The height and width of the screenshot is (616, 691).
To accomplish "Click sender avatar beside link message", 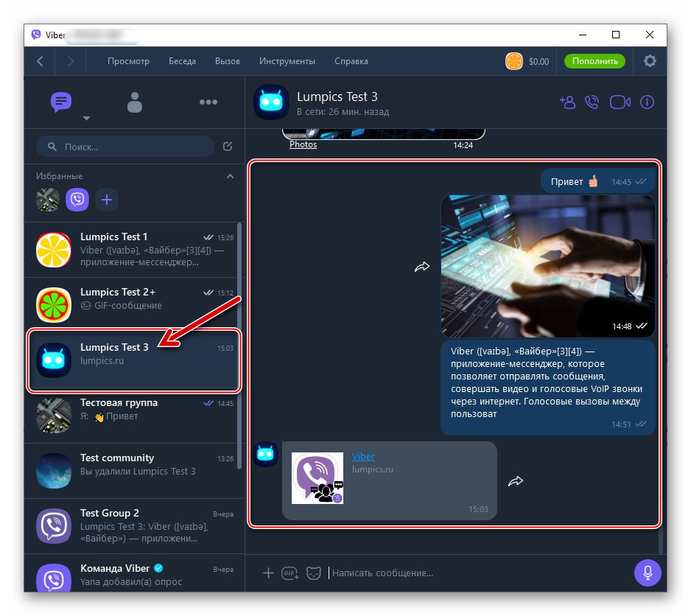I will pos(266,454).
